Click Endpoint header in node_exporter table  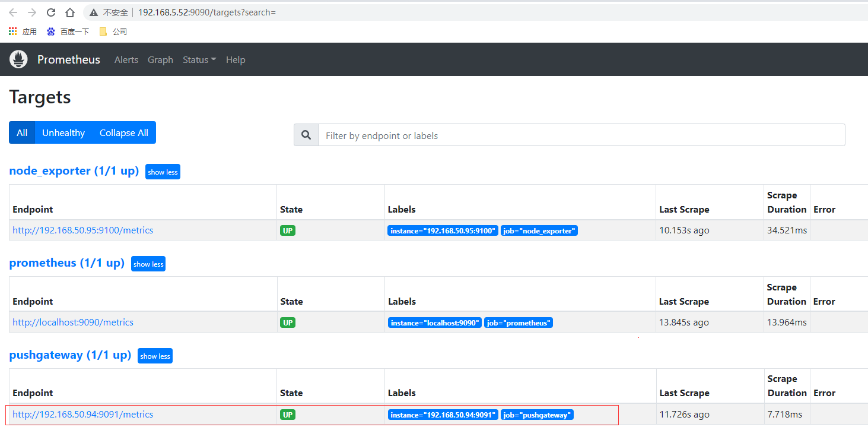pos(33,210)
